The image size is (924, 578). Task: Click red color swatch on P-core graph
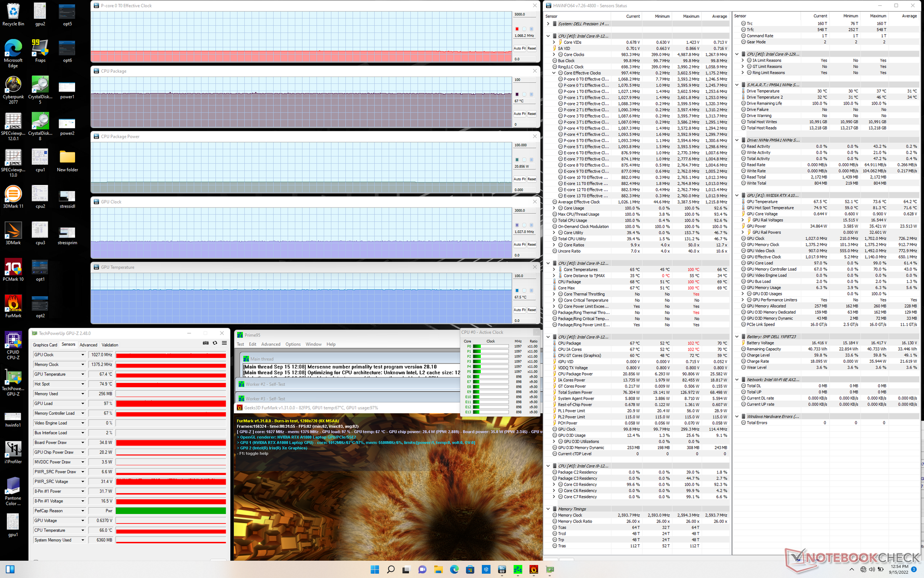click(x=517, y=29)
